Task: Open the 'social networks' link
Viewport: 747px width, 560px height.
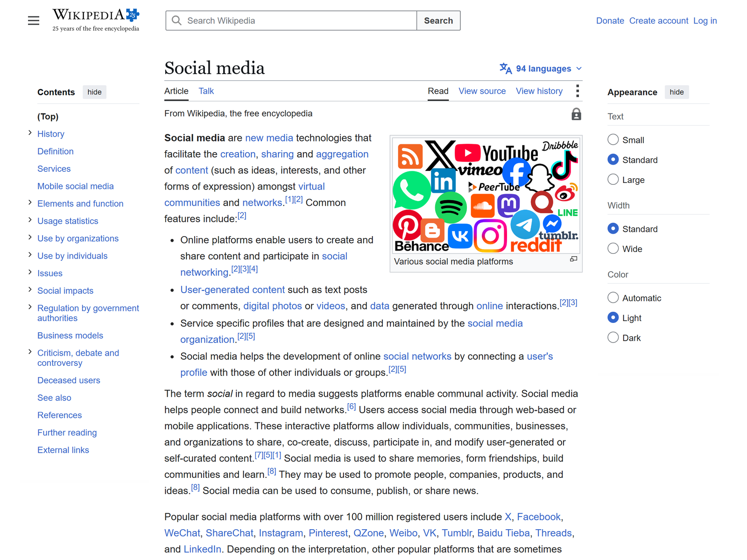Action: [417, 356]
